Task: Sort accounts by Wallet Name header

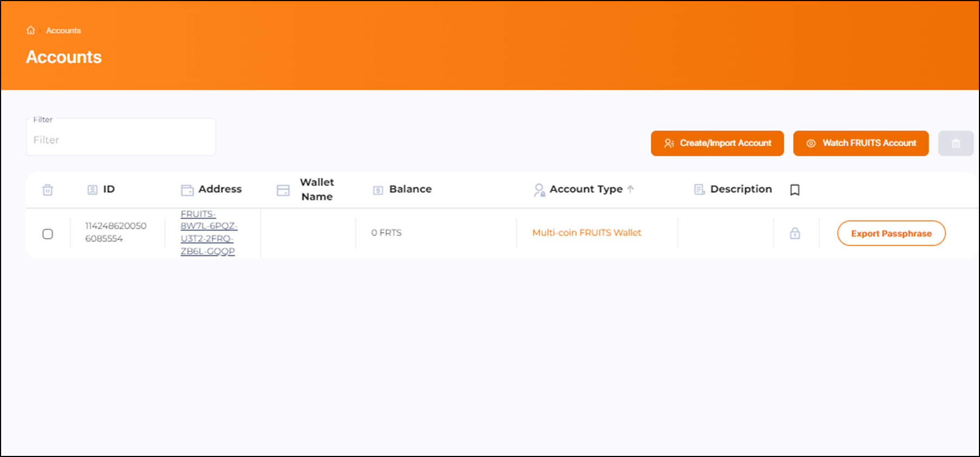Action: [317, 190]
